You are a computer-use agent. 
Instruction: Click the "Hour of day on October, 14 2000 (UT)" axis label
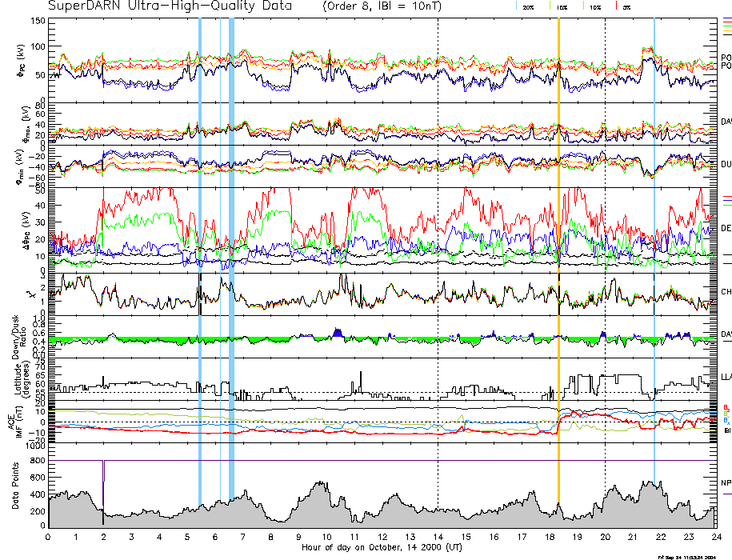click(382, 547)
